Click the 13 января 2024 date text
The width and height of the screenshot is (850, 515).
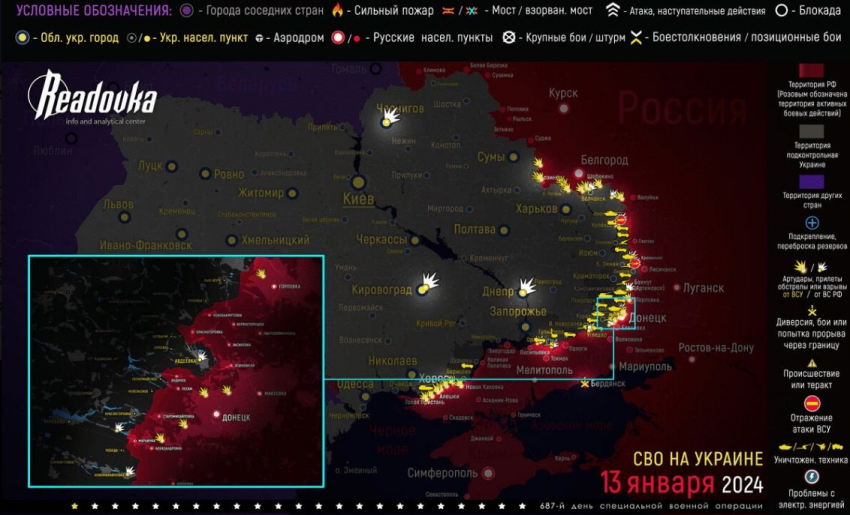coord(681,484)
